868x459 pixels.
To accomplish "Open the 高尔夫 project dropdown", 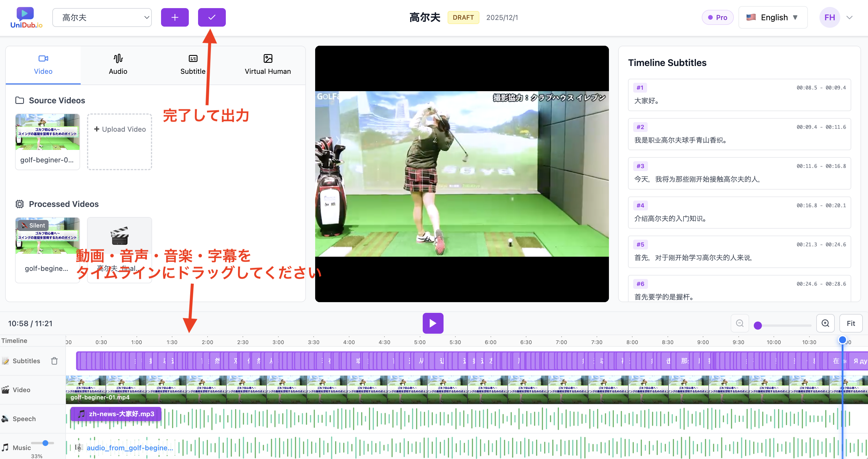I will point(102,17).
